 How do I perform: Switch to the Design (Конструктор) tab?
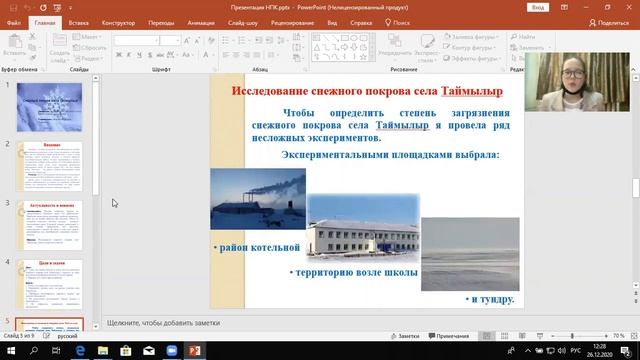click(x=118, y=23)
